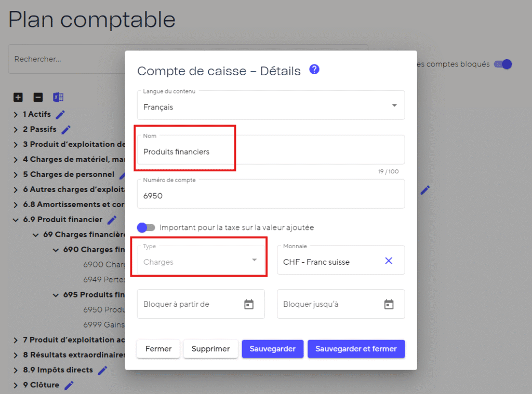Toggle the blocked accounts switch
This screenshot has width=532, height=394.
point(503,64)
